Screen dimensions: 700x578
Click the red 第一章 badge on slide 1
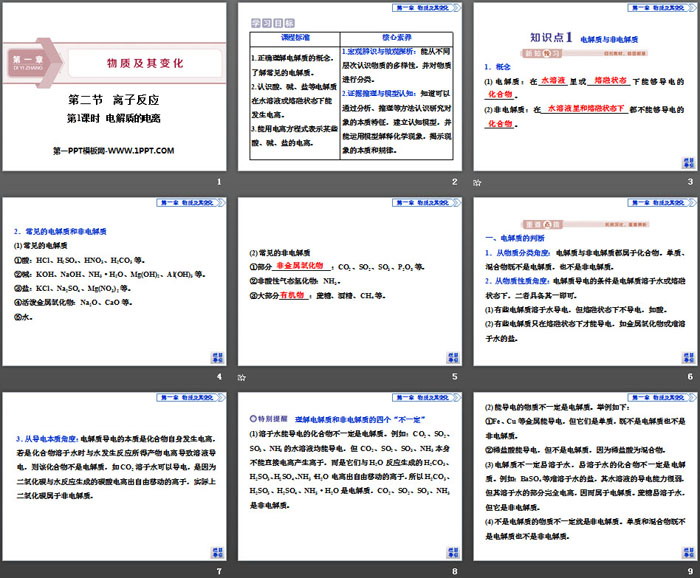coord(27,61)
